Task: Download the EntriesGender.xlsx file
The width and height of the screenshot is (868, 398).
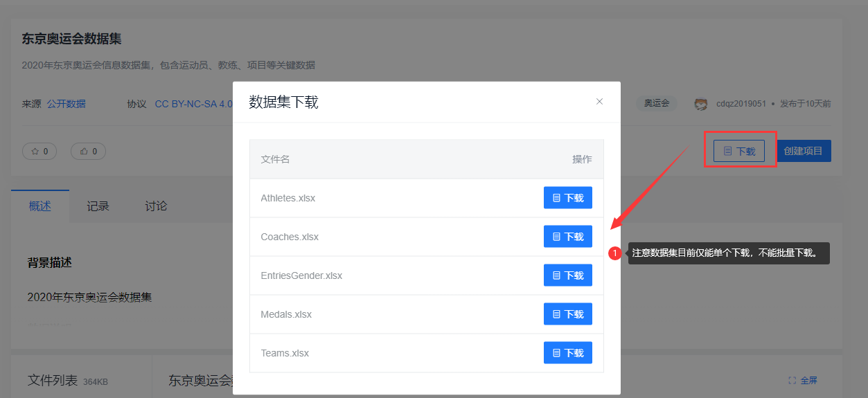Action: [567, 275]
